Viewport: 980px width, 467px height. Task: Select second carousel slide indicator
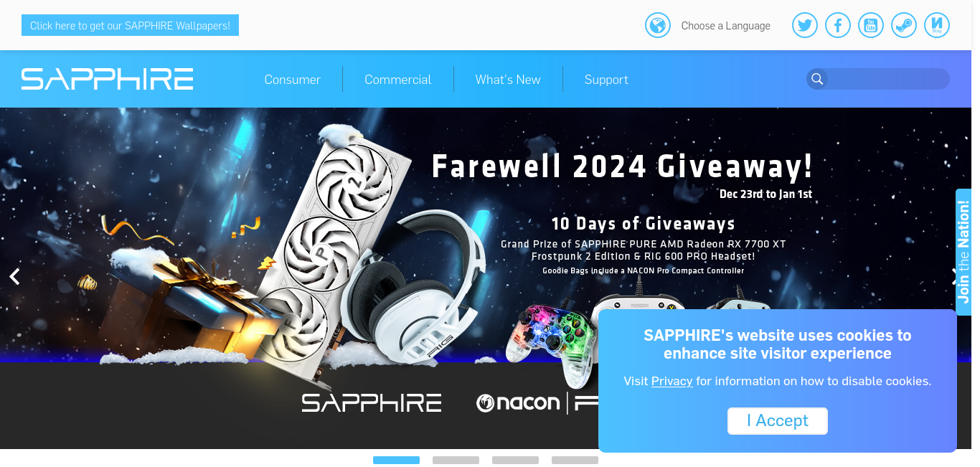[456, 460]
